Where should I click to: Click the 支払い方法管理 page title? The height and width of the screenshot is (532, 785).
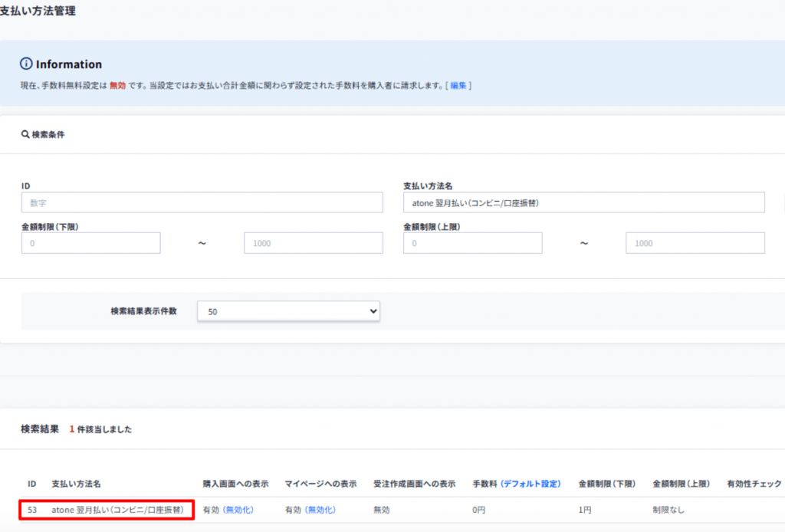click(x=38, y=11)
